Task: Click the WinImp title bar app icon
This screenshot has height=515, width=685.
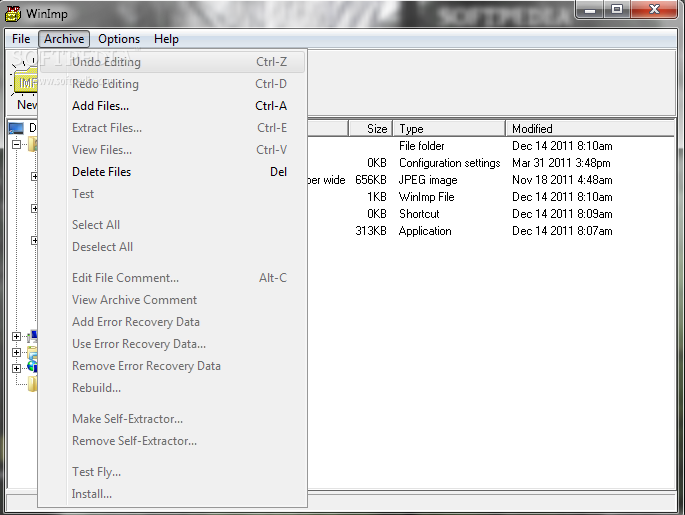Action: [x=13, y=14]
